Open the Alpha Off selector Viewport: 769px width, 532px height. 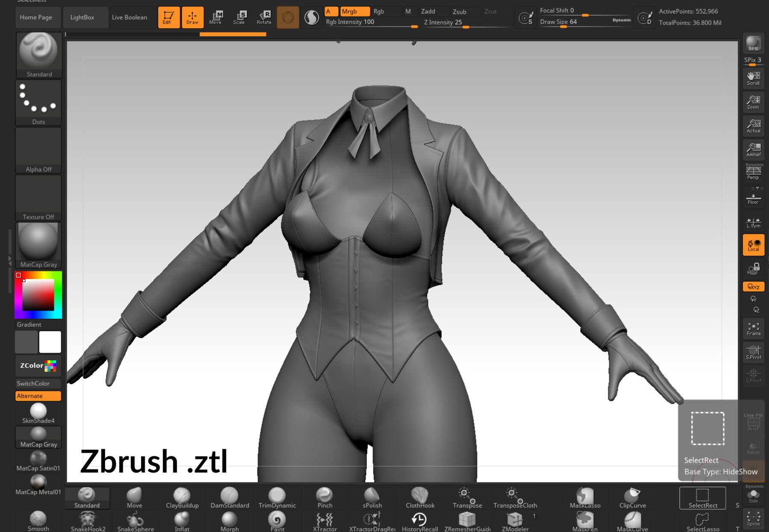tap(38, 150)
